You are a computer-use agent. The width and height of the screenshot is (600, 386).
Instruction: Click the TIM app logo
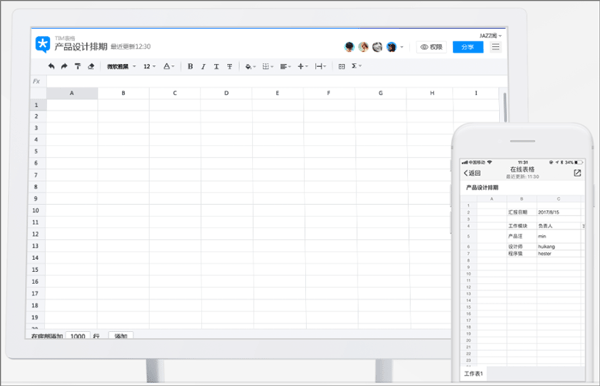pos(42,44)
